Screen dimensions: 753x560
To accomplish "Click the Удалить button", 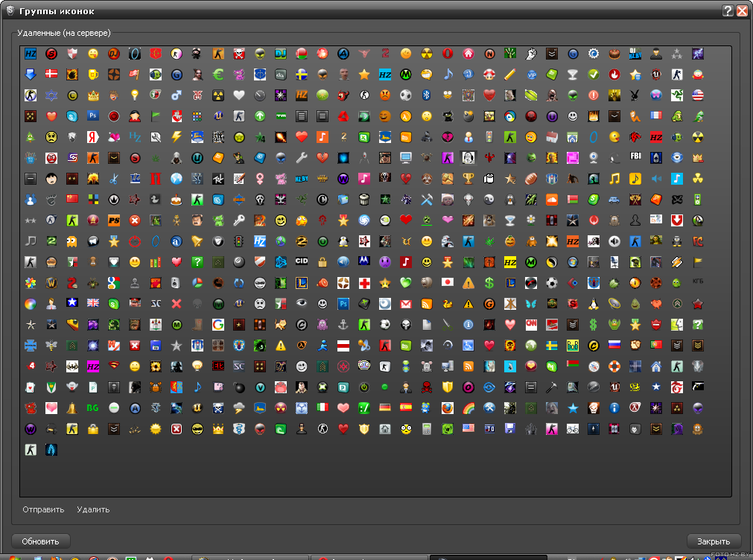I will click(93, 509).
